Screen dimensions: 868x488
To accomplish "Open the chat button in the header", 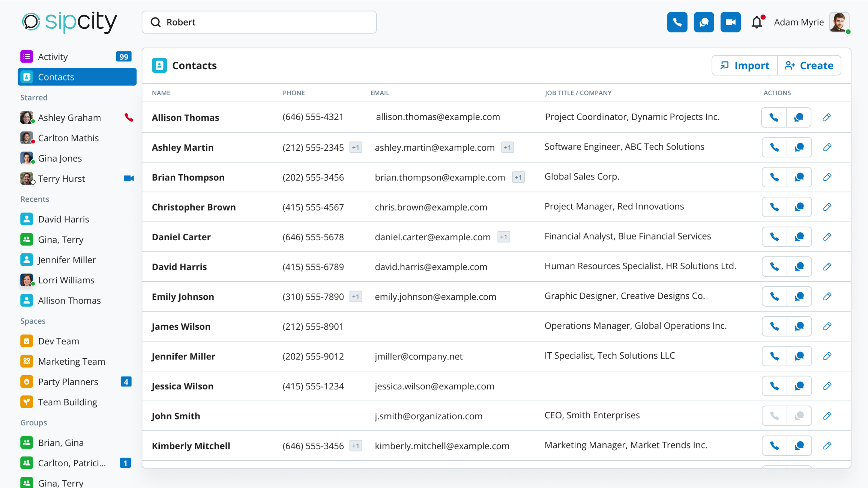I will click(x=704, y=22).
